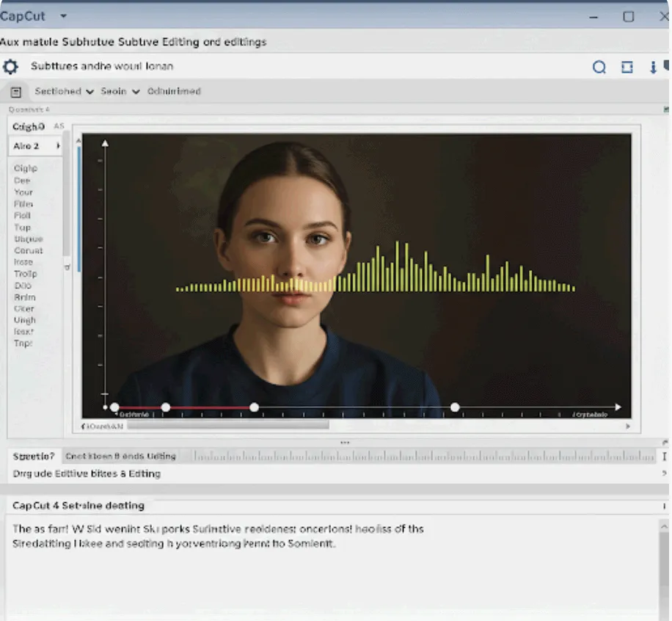Click the three-dot panel divider handle
Viewport: 672px width, 621px height.
345,443
